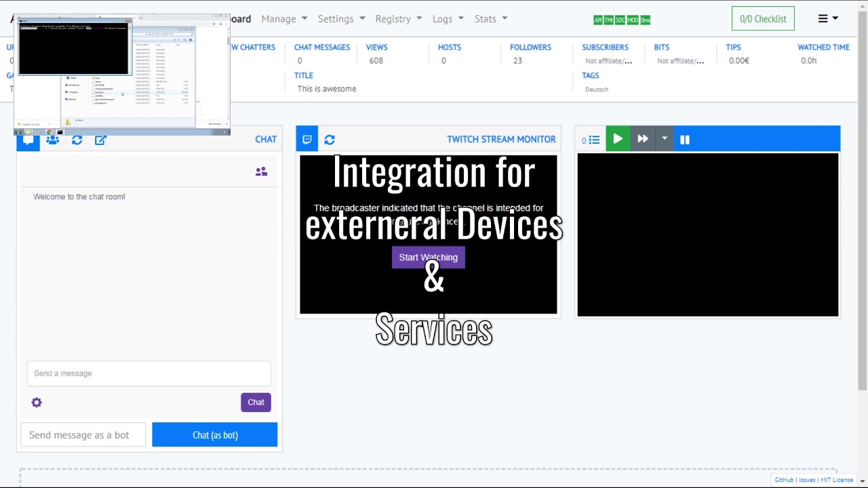
Task: Click the MOD status indicator
Action: (x=633, y=20)
